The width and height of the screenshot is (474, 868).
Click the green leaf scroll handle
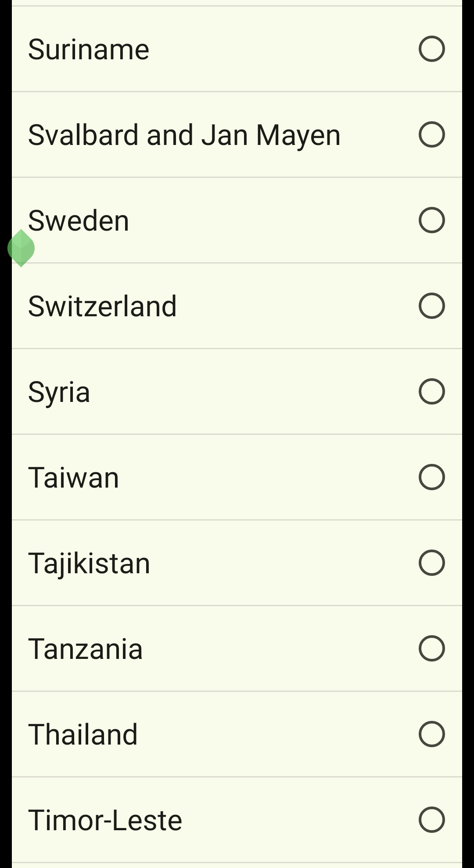click(x=21, y=248)
